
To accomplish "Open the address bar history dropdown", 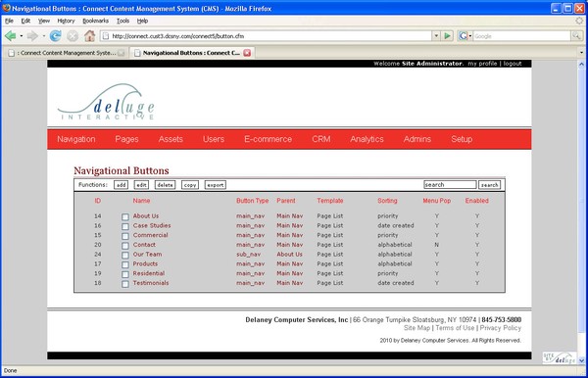I will coord(436,36).
